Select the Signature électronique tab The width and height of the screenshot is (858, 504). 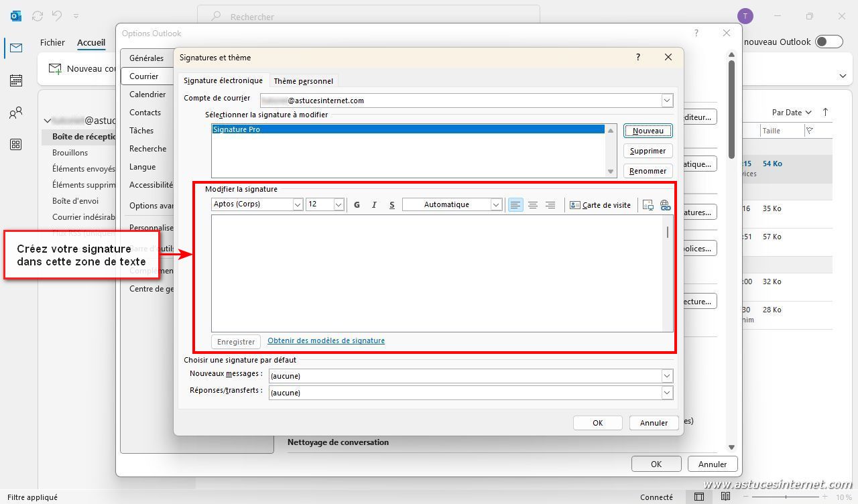point(223,80)
